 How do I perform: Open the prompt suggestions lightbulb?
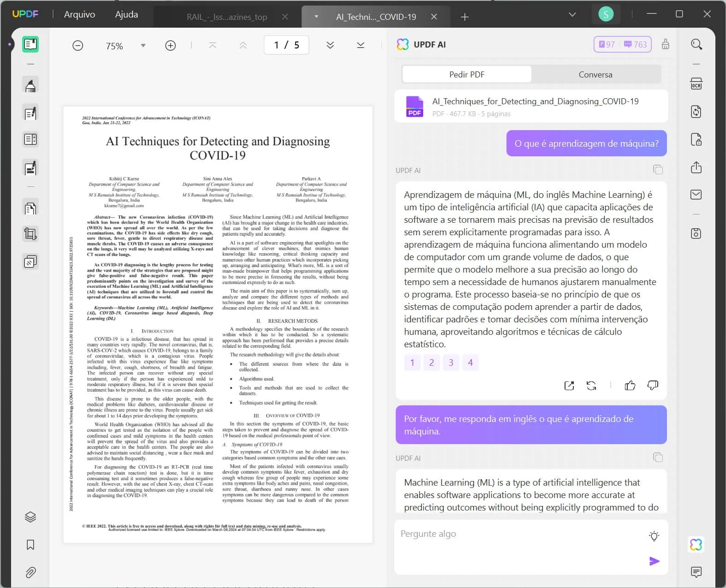coord(654,536)
